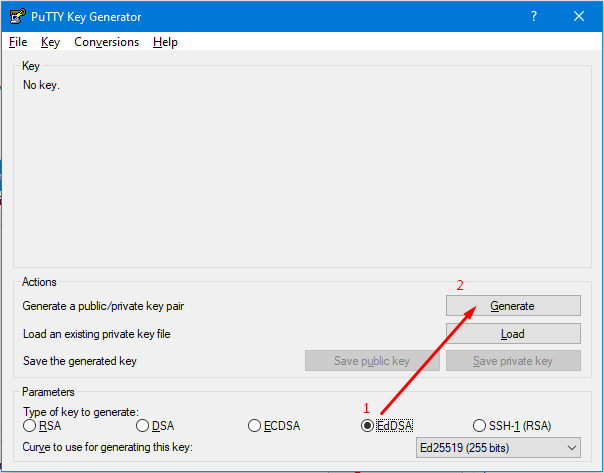Open the Help menu
This screenshot has height=473, width=604.
(x=165, y=42)
